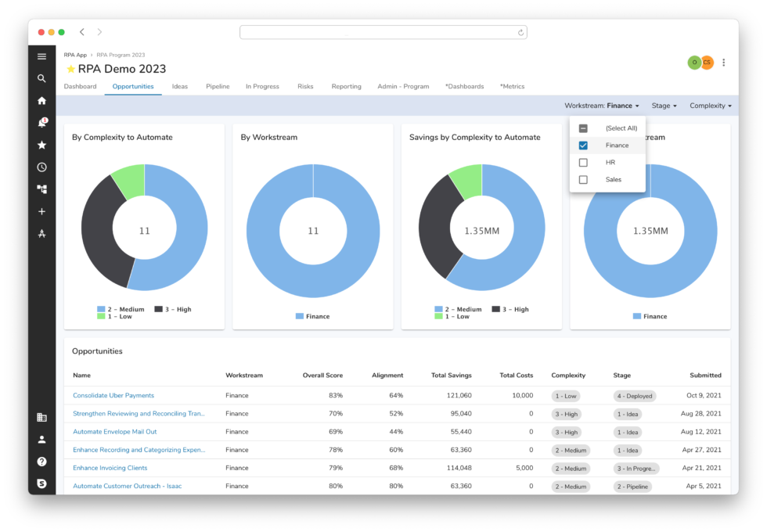Click the search icon in sidebar
The image size is (767, 532).
pos(41,78)
